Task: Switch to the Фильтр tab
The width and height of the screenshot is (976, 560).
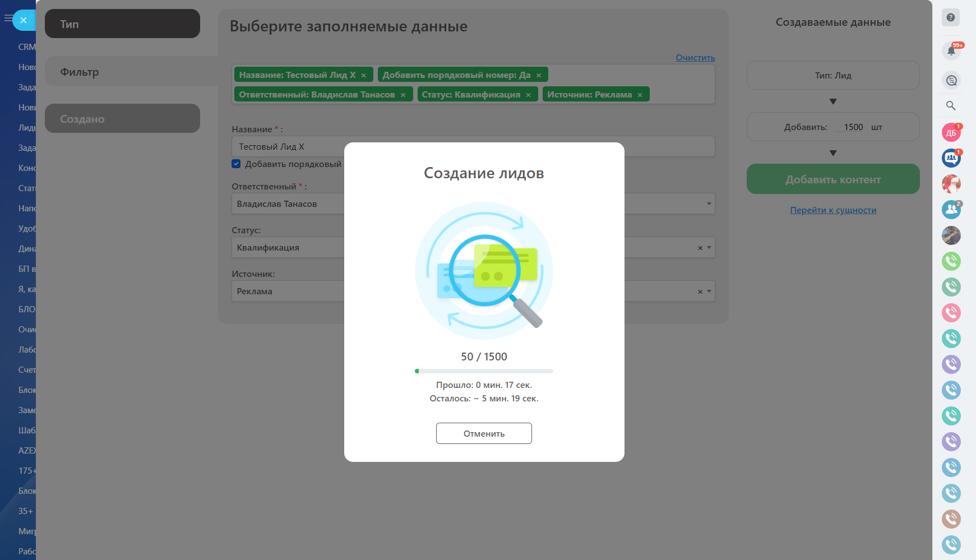Action: click(132, 71)
